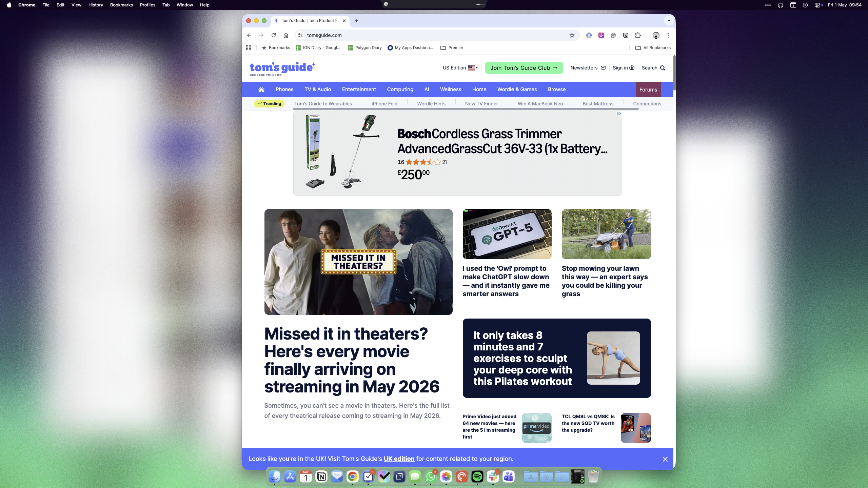This screenshot has height=488, width=868.
Task: Open trending topic iPhone Fold
Action: tap(384, 104)
